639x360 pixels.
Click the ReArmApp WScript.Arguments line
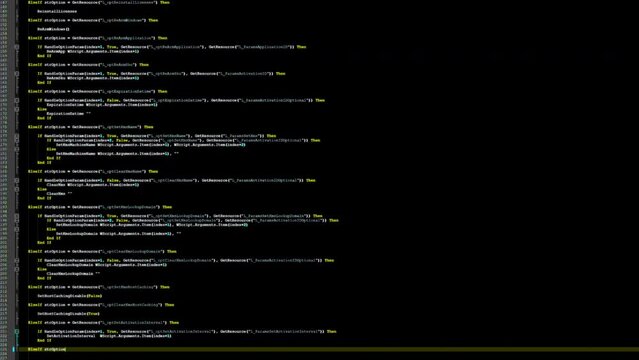(x=93, y=51)
